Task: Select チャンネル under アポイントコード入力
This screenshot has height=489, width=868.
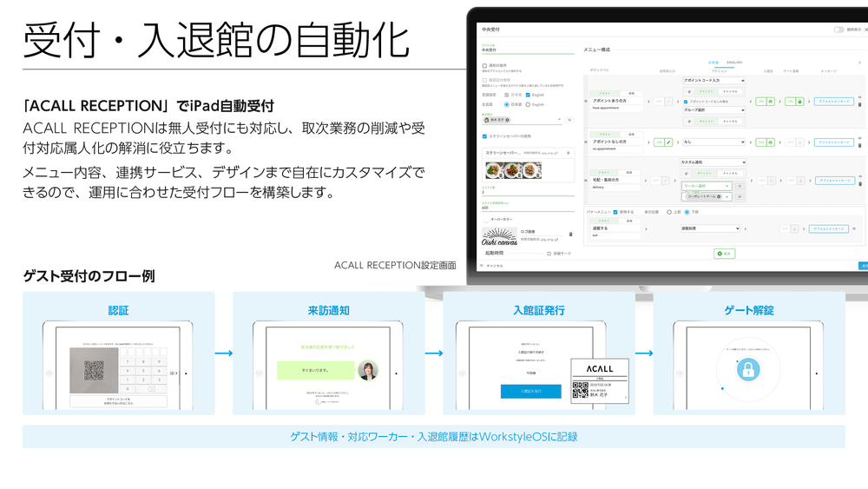Action: (731, 91)
